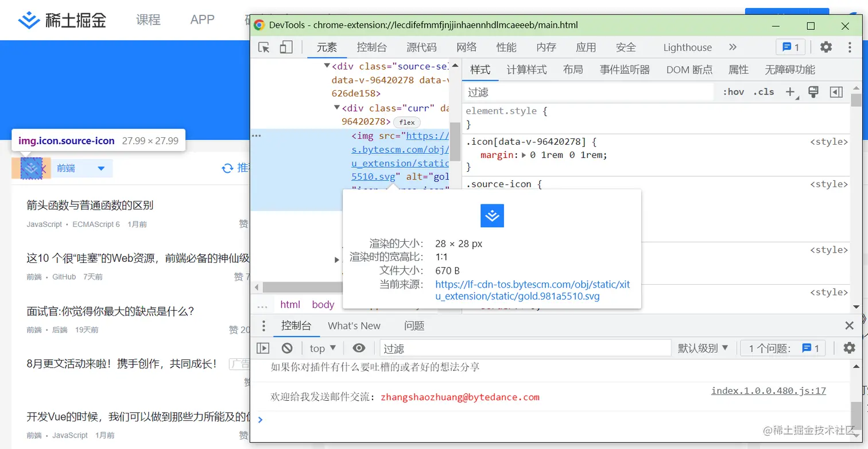Open the 默认级别 log level dropdown
868x449 pixels.
point(703,348)
